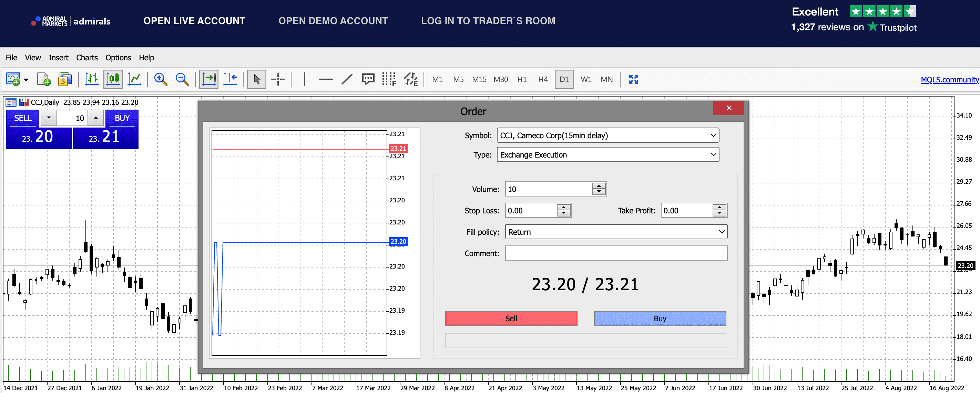The image size is (980, 393).
Task: Switch to line chart mode
Action: tap(135, 79)
